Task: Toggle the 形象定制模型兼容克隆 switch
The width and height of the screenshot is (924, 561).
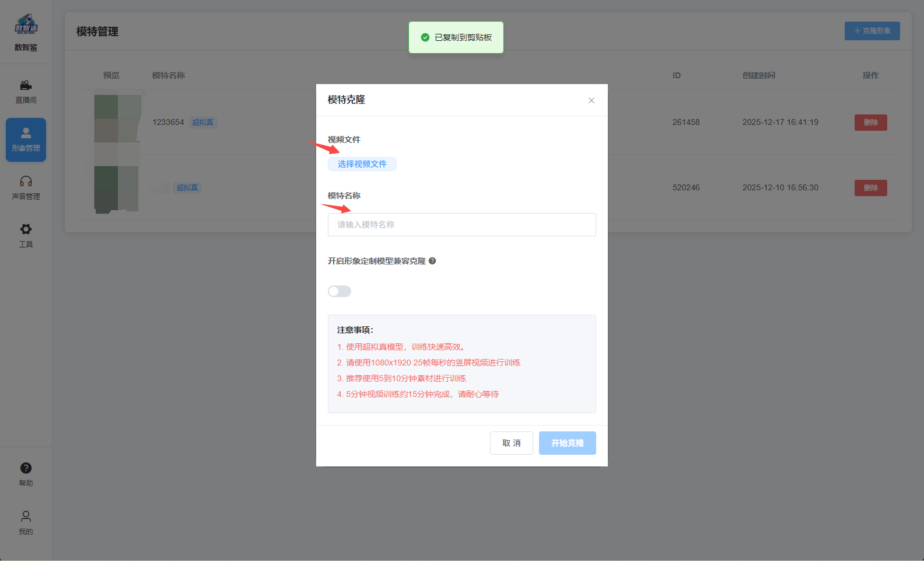Action: (x=339, y=291)
